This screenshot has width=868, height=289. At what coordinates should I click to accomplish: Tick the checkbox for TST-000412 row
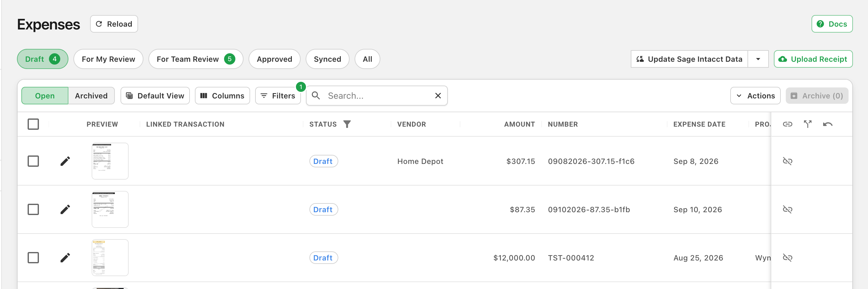click(33, 258)
